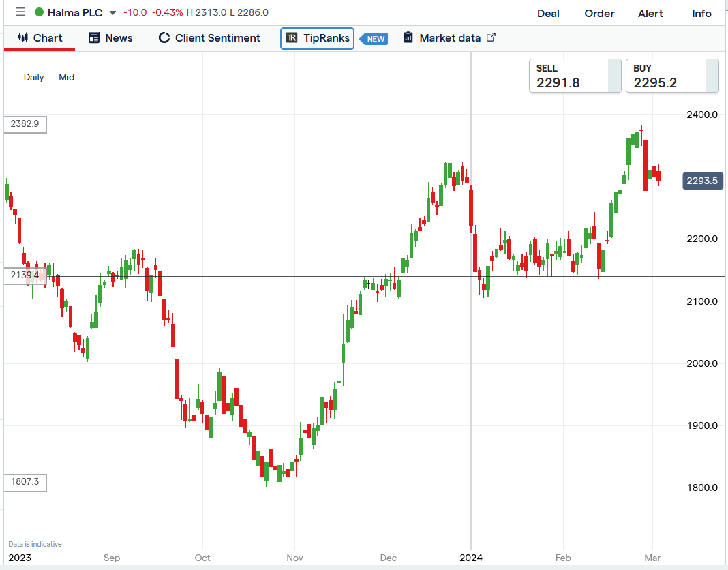Open the Deal ticket

548,14
